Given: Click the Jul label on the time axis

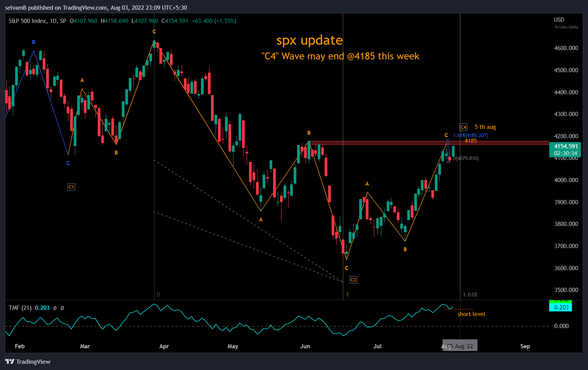Looking at the screenshot, I should [x=377, y=346].
